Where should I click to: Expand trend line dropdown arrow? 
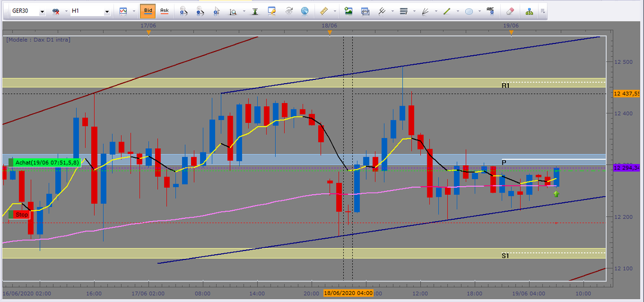(x=457, y=11)
